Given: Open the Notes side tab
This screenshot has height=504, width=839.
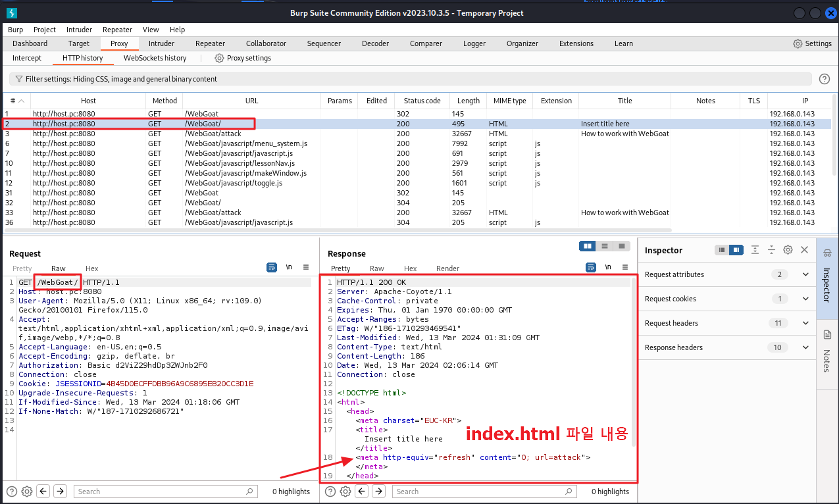Looking at the screenshot, I should coord(827,352).
